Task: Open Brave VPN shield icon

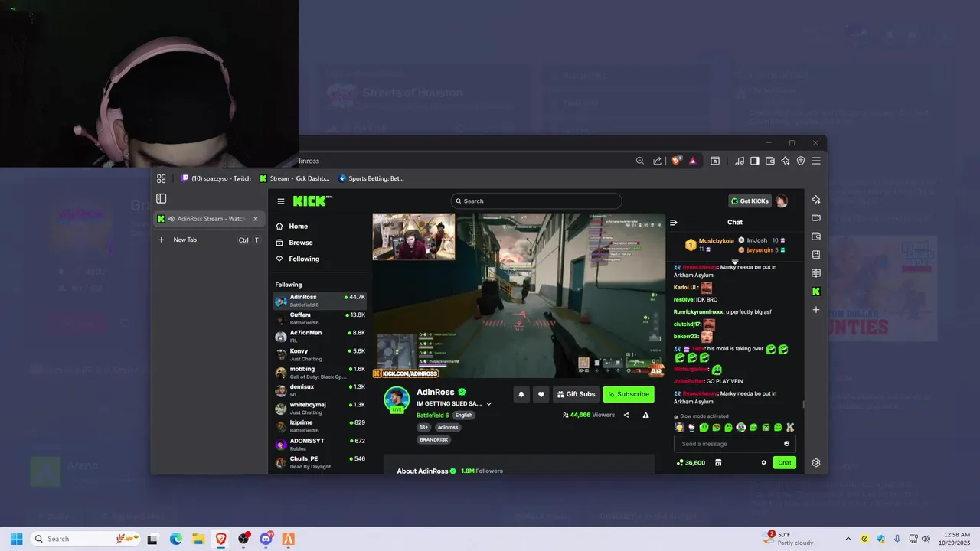Action: [801, 161]
